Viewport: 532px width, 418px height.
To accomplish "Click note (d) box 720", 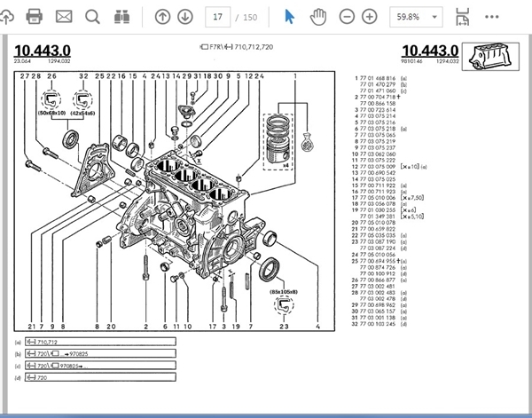I will pos(100,377).
